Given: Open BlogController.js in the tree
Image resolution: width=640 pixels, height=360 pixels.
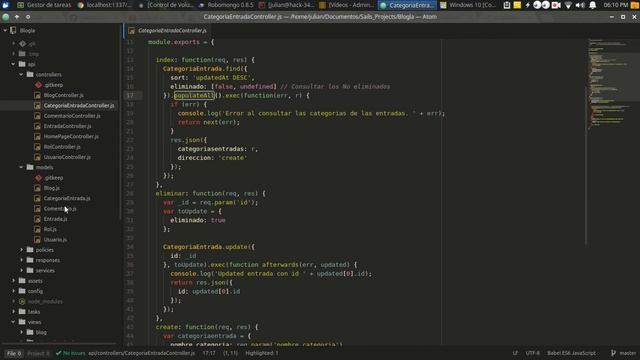Looking at the screenshot, I should click(x=63, y=95).
